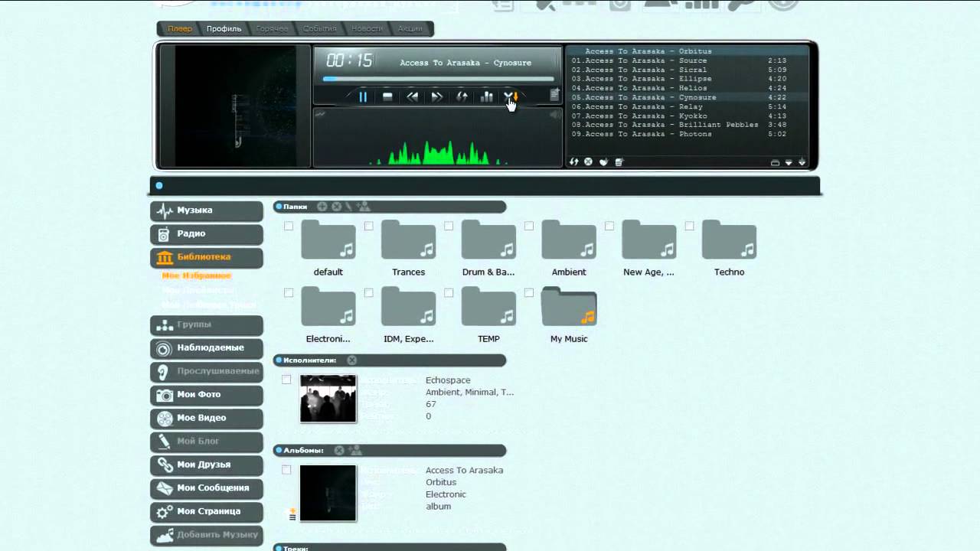Collapse the Альбомы section blue dot
This screenshot has height=551, width=980.
(279, 450)
